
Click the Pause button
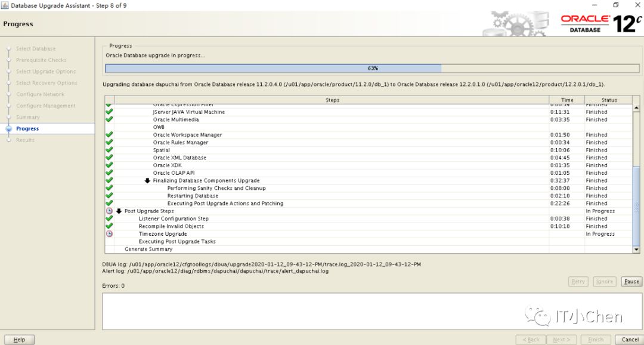point(631,282)
